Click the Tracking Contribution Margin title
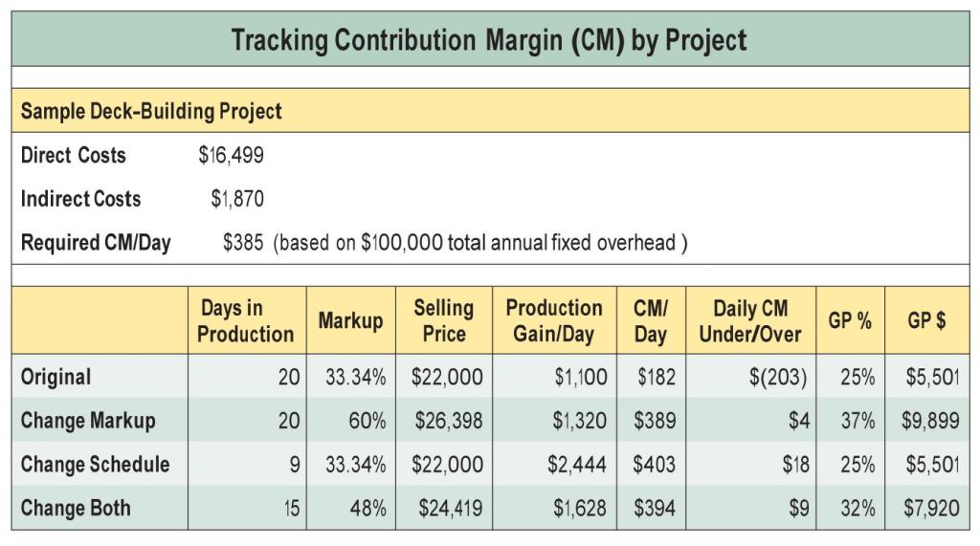This screenshot has height=546, width=980. 489,41
